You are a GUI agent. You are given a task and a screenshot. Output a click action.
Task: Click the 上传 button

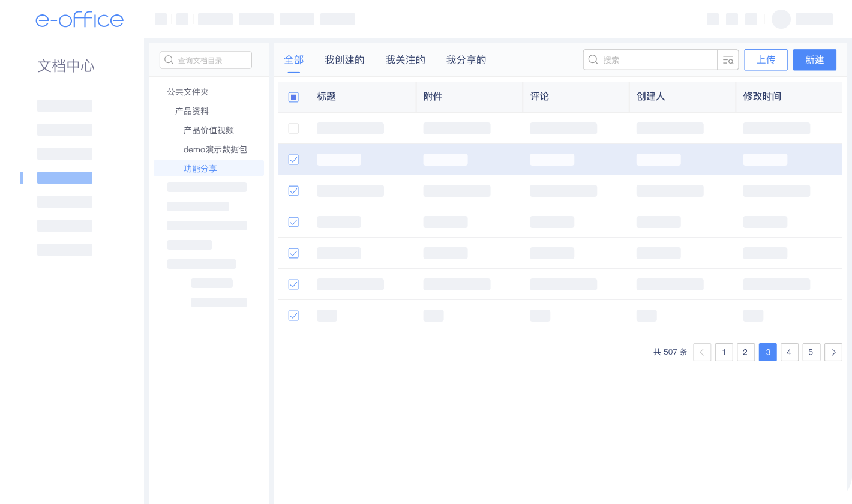click(x=766, y=60)
